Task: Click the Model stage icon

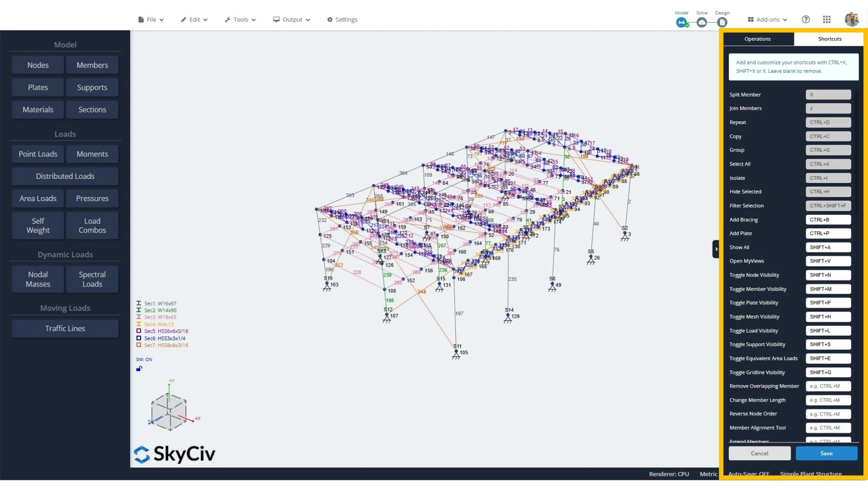Action: (x=681, y=22)
